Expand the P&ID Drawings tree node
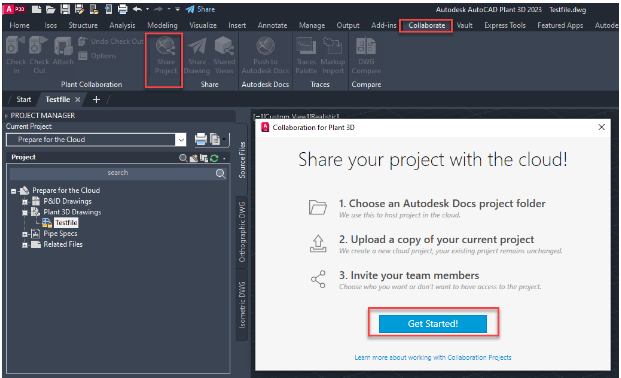 pyautogui.click(x=25, y=202)
